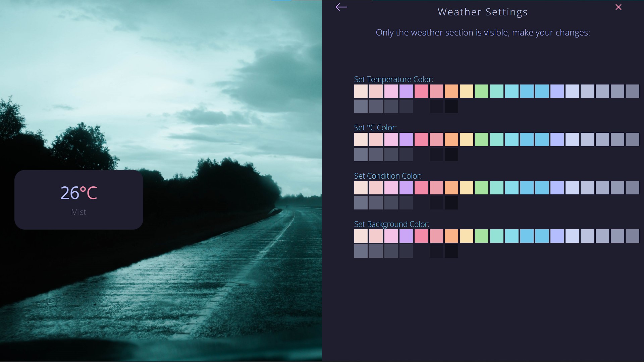Image resolution: width=644 pixels, height=362 pixels.
Task: Choose the hot pink Background Color swatch
Action: click(x=421, y=236)
